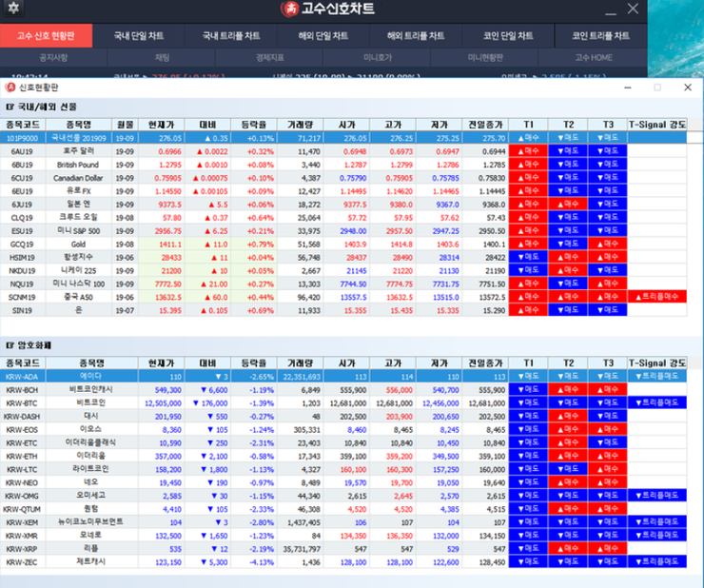Click the 12,505,000 bitcoin price cell
The height and width of the screenshot is (588, 704).
pyautogui.click(x=161, y=402)
